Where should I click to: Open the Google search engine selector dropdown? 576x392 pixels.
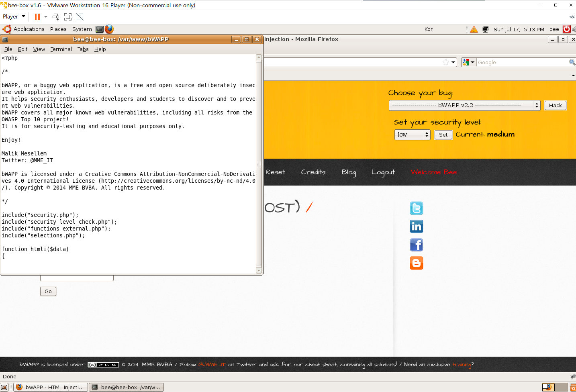point(468,62)
